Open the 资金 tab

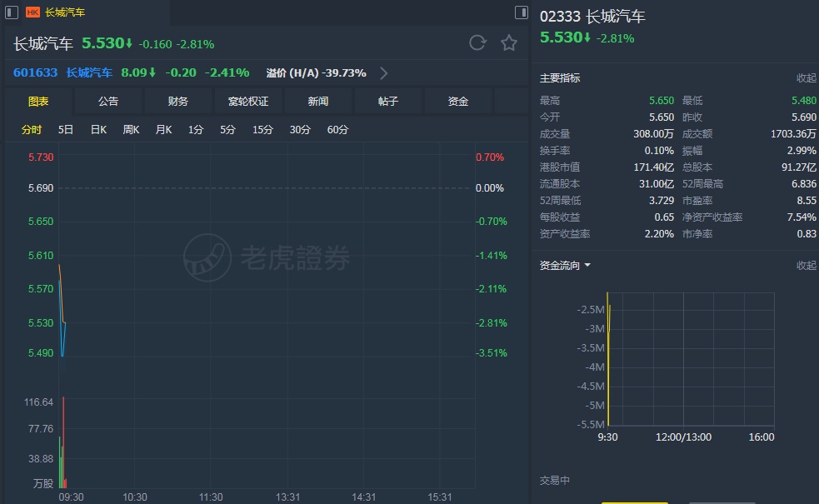coord(458,102)
